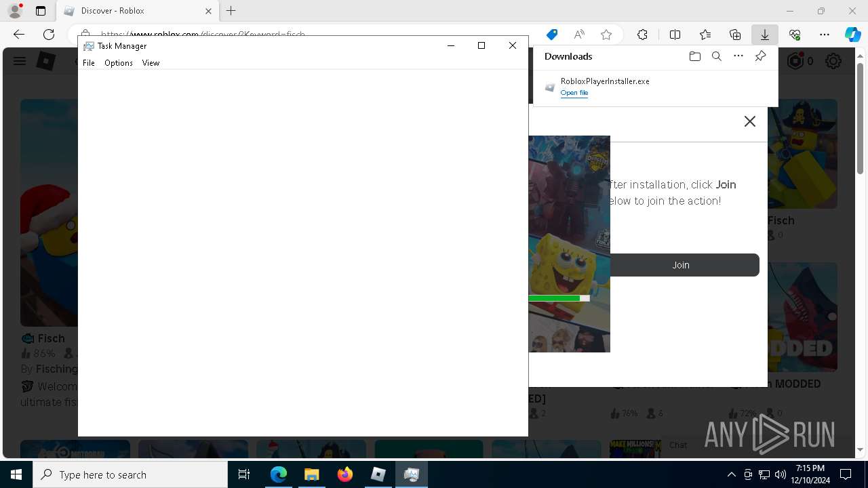This screenshot has height=488, width=868.
Task: Open the File menu in Task Manager
Action: 89,63
